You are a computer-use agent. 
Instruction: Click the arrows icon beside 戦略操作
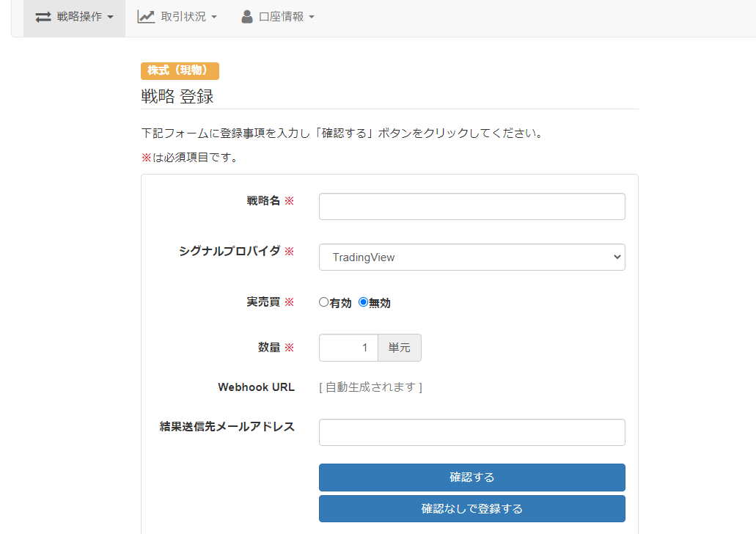click(x=42, y=17)
